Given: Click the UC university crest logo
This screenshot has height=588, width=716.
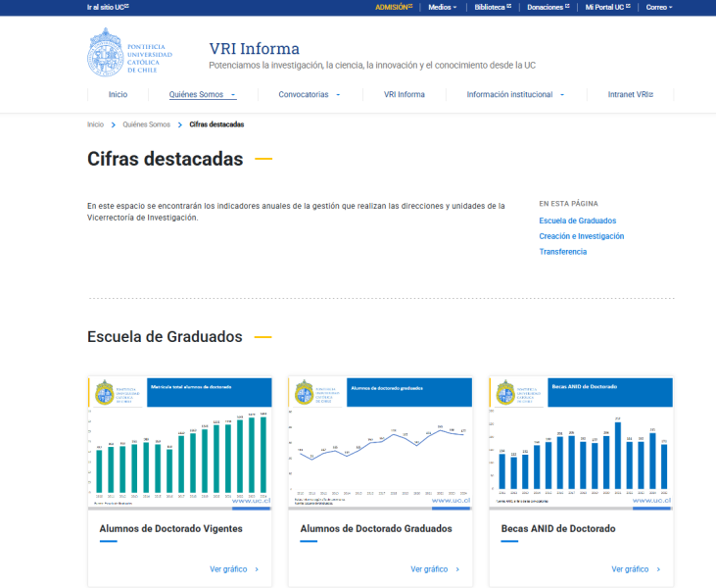Looking at the screenshot, I should click(129, 52).
